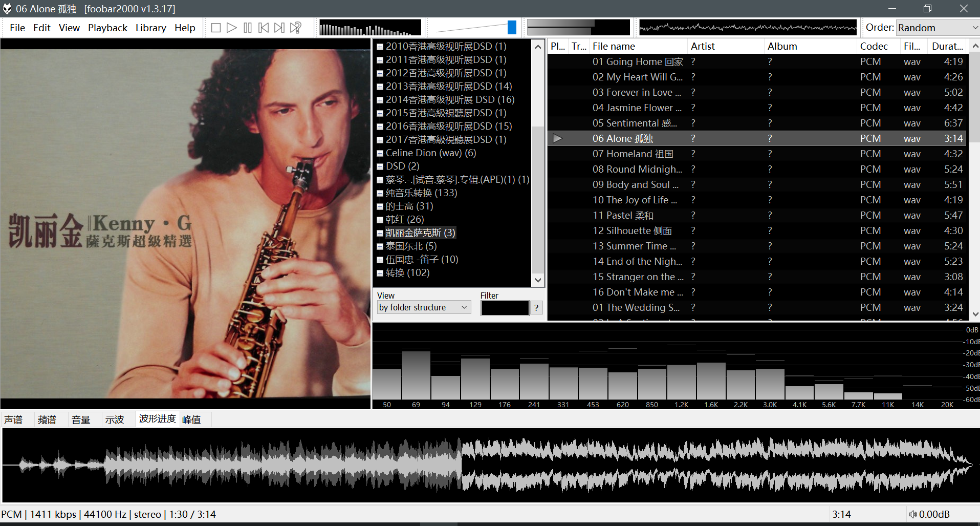Click the Stop playback button
The height and width of the screenshot is (526, 980).
[x=216, y=28]
